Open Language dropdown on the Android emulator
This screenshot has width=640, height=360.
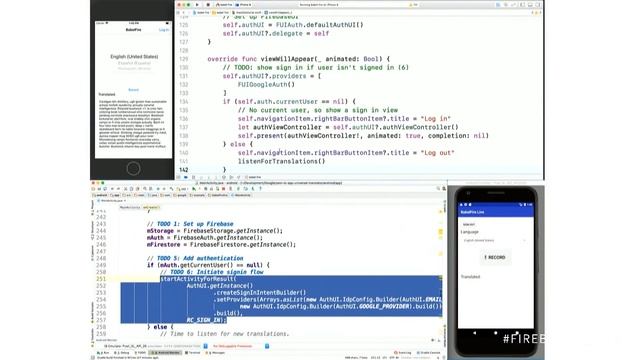(494, 240)
